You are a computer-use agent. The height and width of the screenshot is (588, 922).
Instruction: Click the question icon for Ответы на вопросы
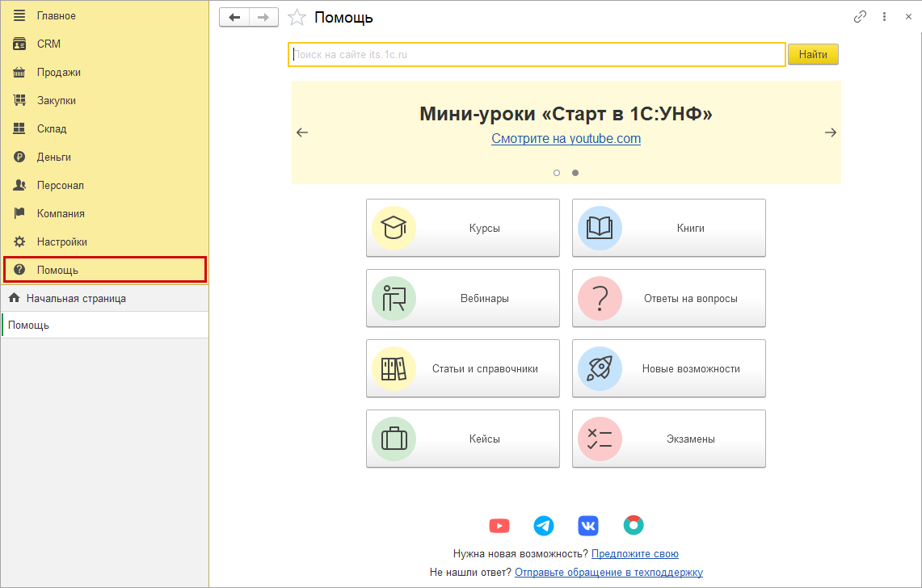(x=600, y=298)
